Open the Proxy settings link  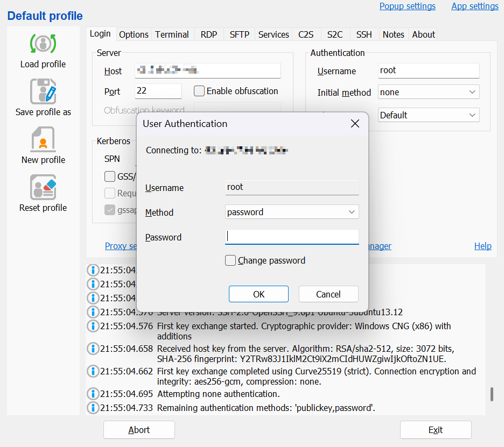[121, 246]
